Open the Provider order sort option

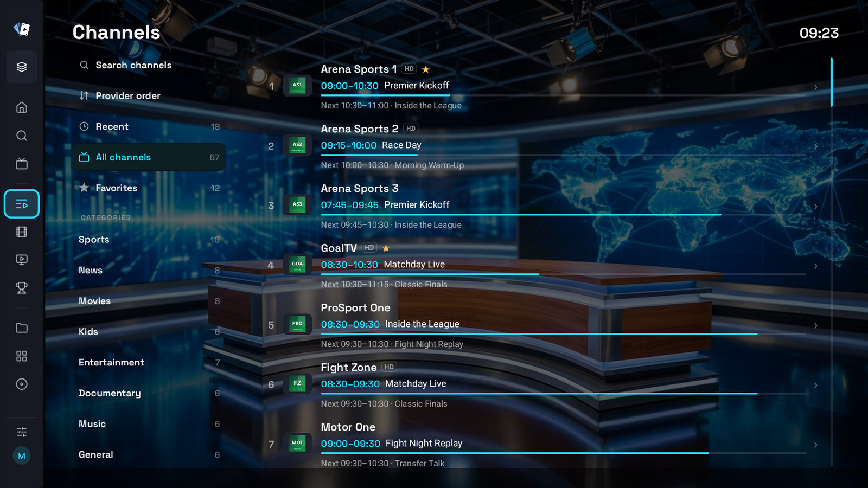click(x=149, y=96)
